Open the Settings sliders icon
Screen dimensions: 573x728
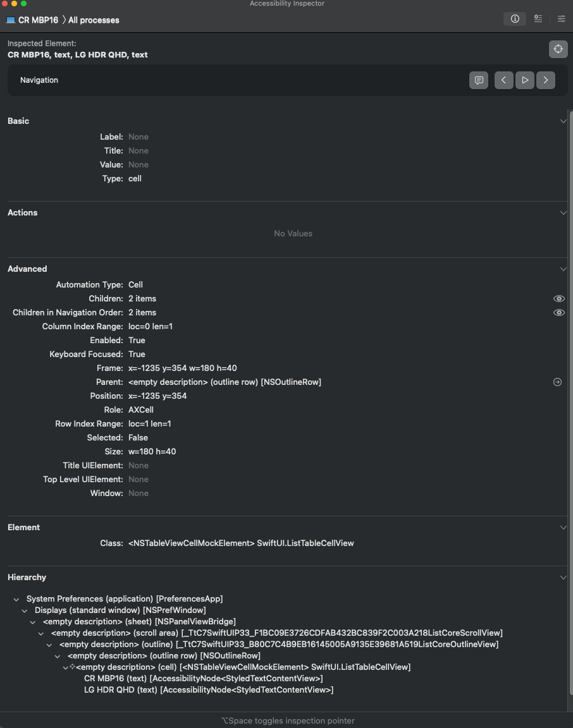[x=562, y=19]
